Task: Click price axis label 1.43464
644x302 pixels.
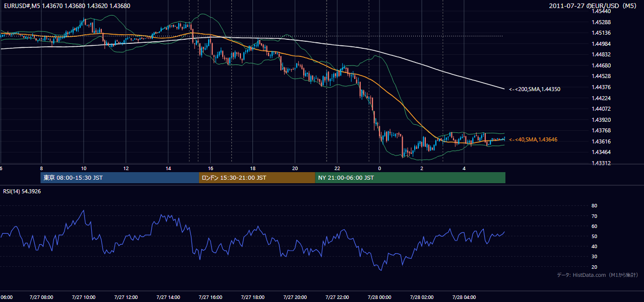Action: 602,152
